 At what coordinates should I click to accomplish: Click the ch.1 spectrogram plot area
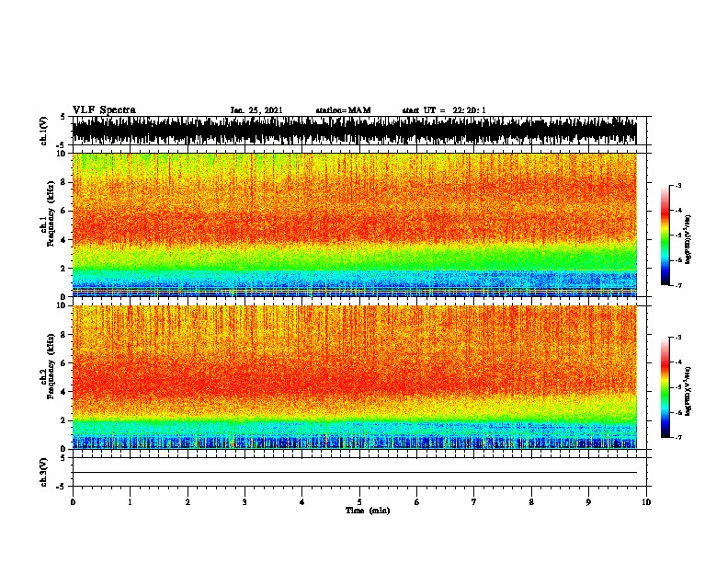pyautogui.click(x=355, y=224)
